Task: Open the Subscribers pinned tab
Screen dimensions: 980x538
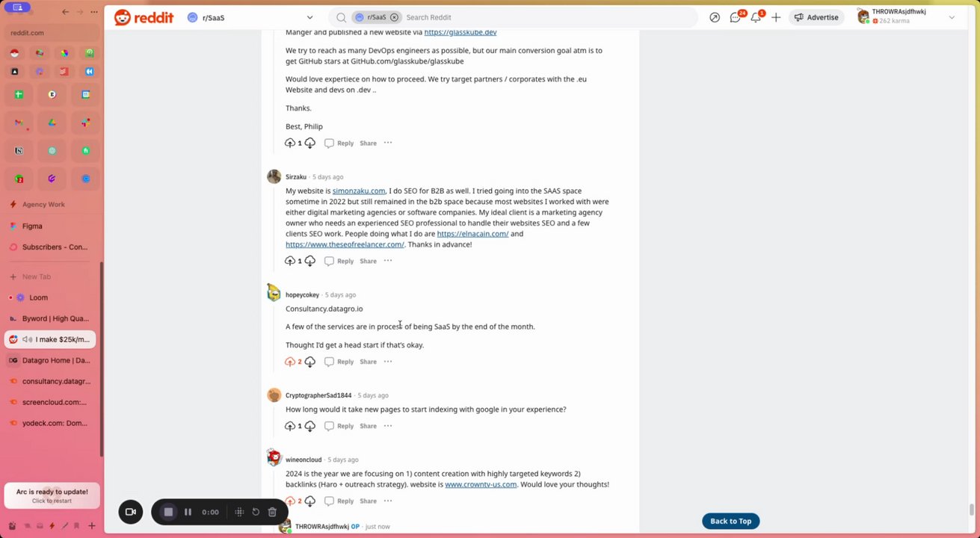Action: pos(52,247)
